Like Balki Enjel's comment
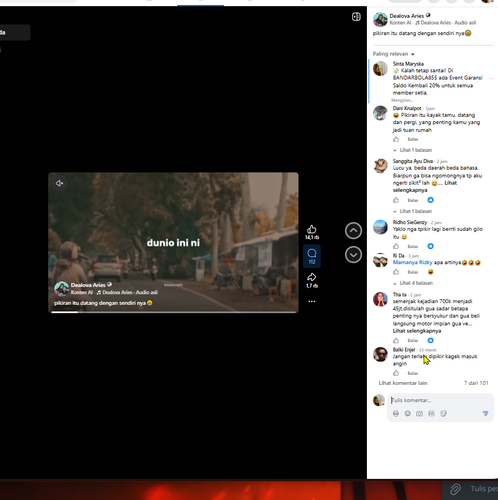 pyautogui.click(x=396, y=373)
